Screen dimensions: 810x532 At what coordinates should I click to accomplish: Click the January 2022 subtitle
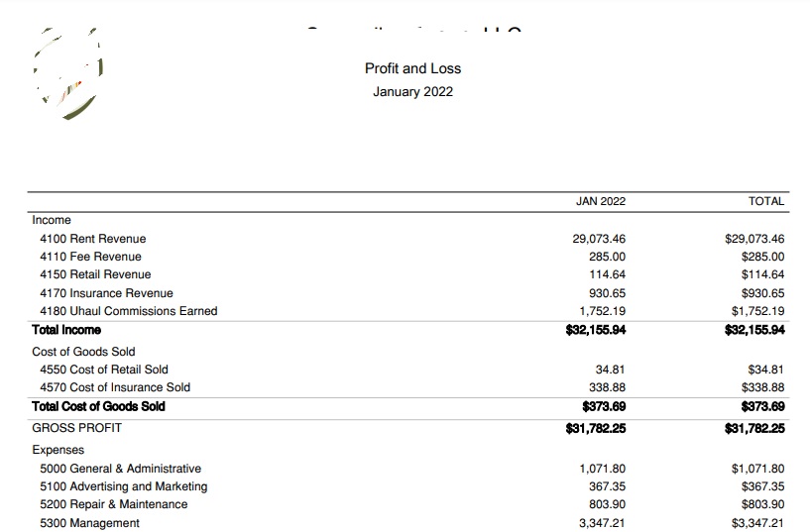412,92
